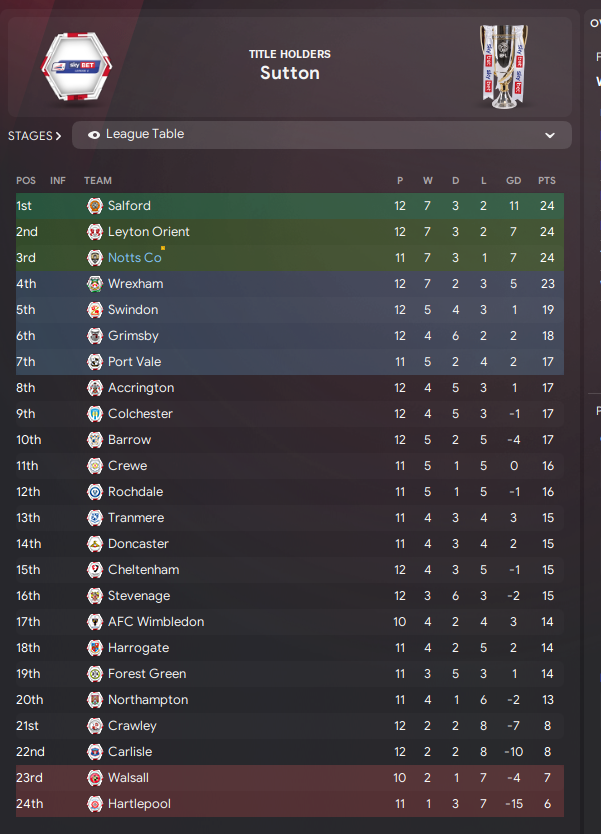Screen dimensions: 601x834
Task: Click Wrexham's club badge icon
Action: [x=95, y=284]
